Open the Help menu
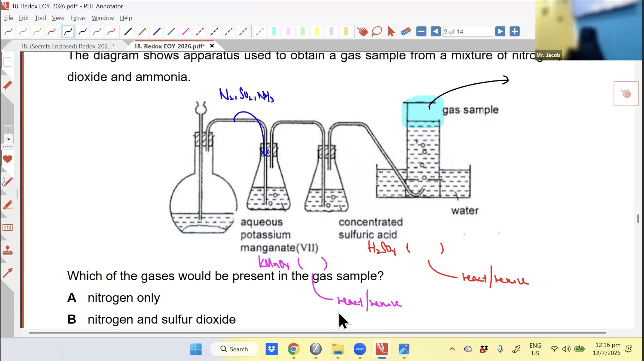Viewport: 644px width, 361px height. tap(126, 18)
